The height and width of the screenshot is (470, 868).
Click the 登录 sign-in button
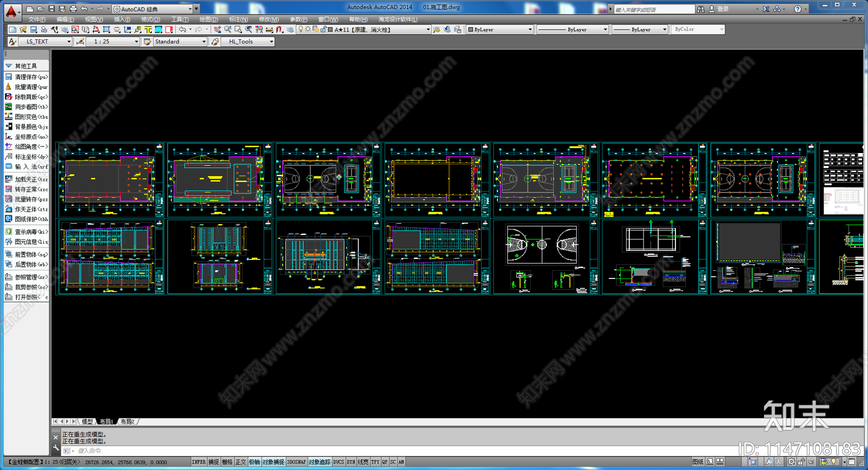coord(719,9)
